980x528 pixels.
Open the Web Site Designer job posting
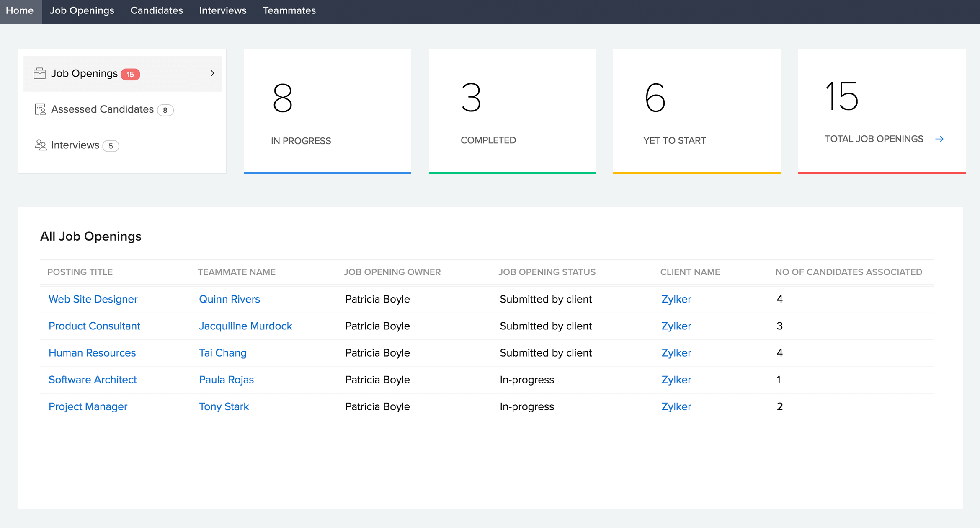(x=93, y=299)
